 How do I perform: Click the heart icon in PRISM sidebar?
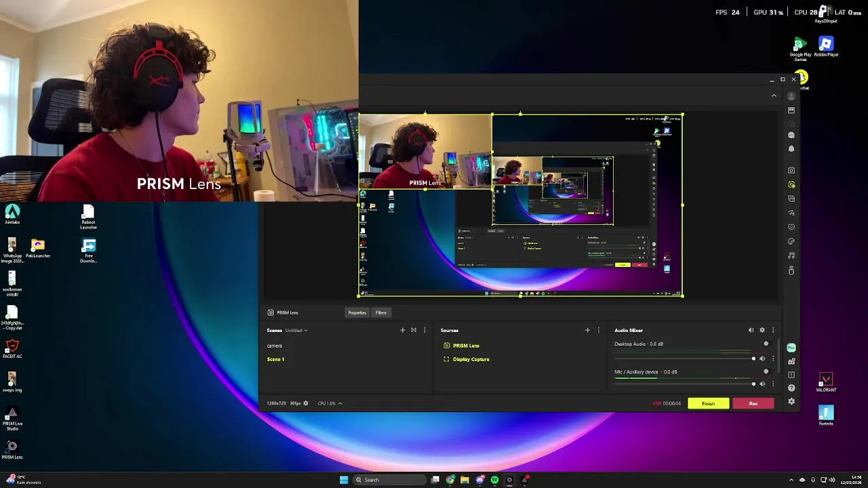coord(791,227)
